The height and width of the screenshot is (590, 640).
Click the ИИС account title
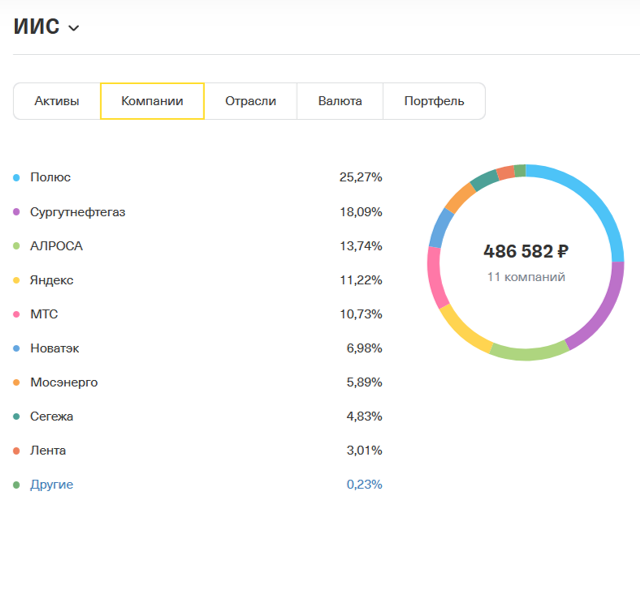[x=36, y=27]
